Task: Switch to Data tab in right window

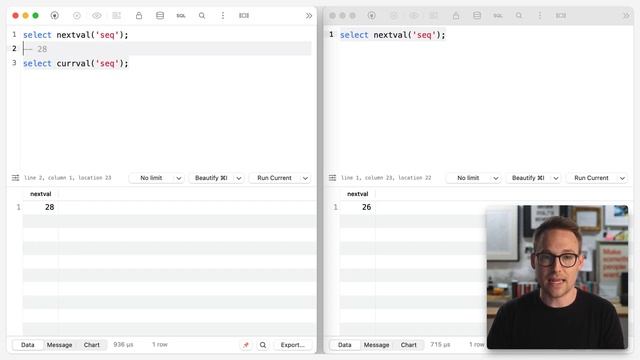Action: [345, 345]
